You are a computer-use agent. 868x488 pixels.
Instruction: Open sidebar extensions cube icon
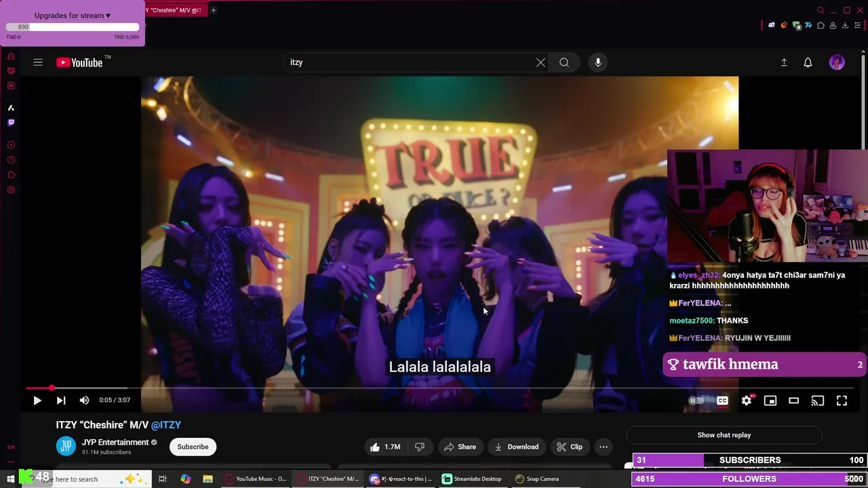tap(11, 175)
